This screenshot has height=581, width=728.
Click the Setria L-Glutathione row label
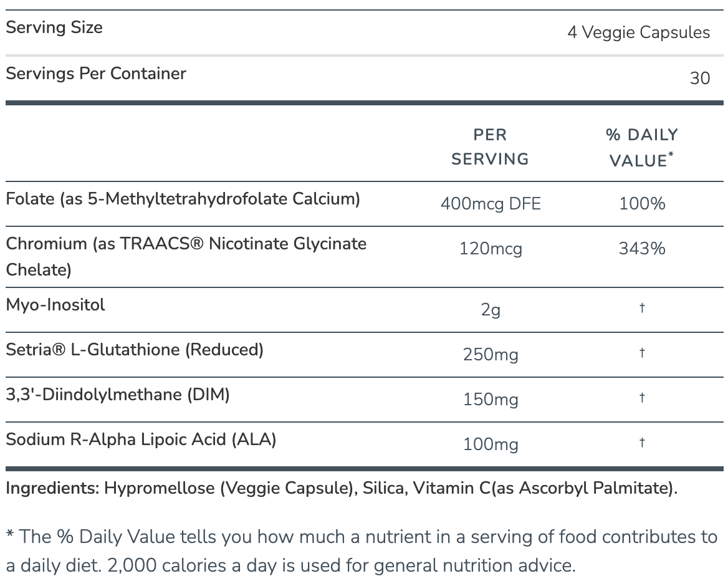tap(135, 350)
